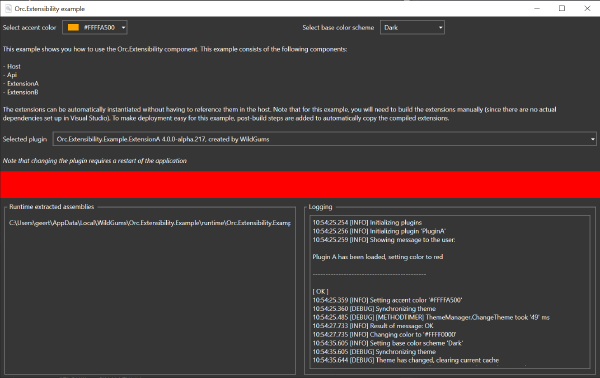Click the first 'Synchronizing theme' log line at 10:54:25.360
The width and height of the screenshot is (600, 378).
374,309
